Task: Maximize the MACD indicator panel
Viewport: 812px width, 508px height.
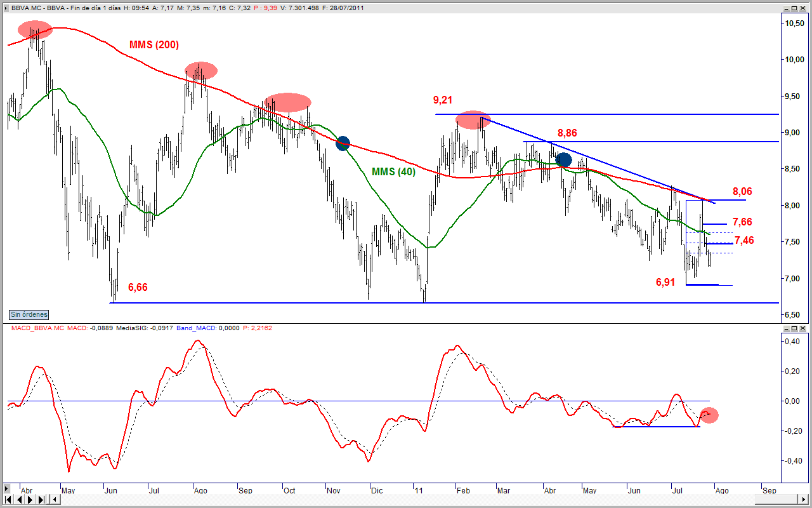Action: 796,328
